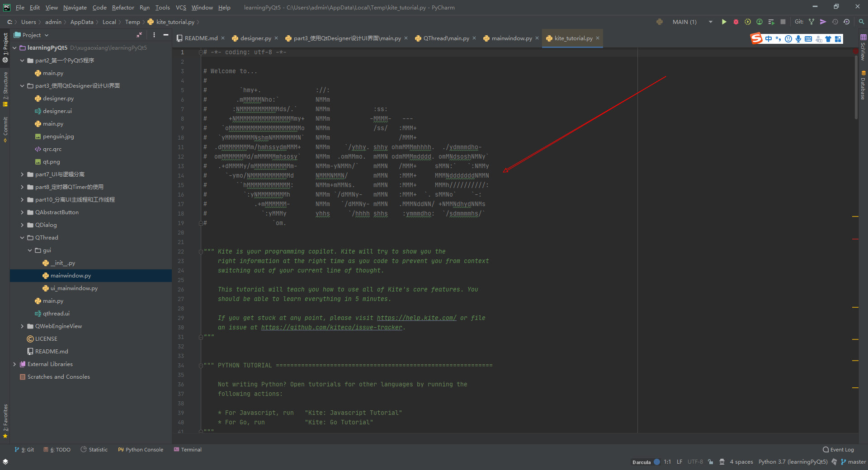Collapse the QThread folder
Viewport: 868px width, 470px height.
[22, 237]
